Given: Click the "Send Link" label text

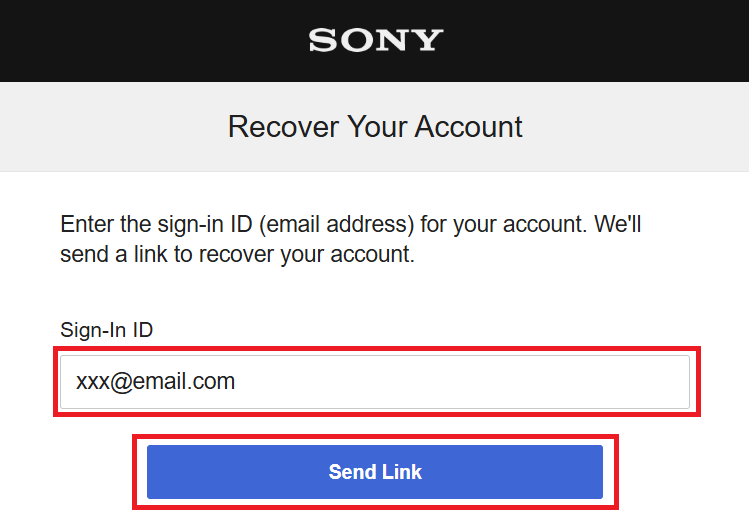Looking at the screenshot, I should 375,472.
